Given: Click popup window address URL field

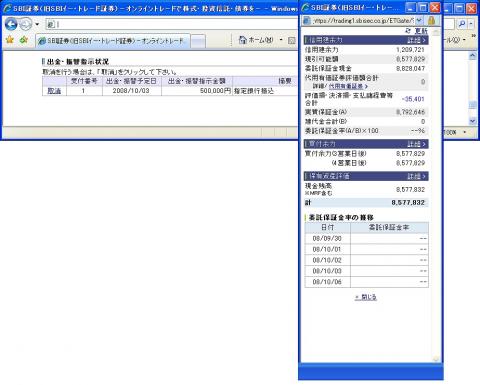Looking at the screenshot, I should coord(363,21).
